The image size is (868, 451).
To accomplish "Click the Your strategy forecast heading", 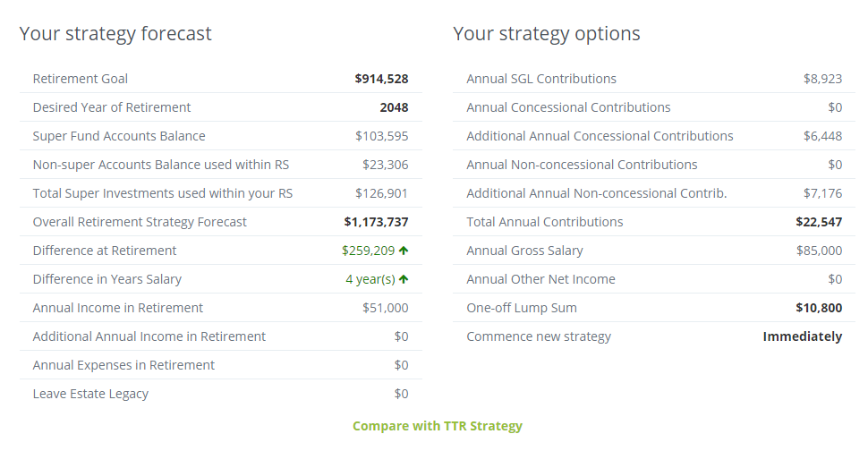I will click(115, 34).
